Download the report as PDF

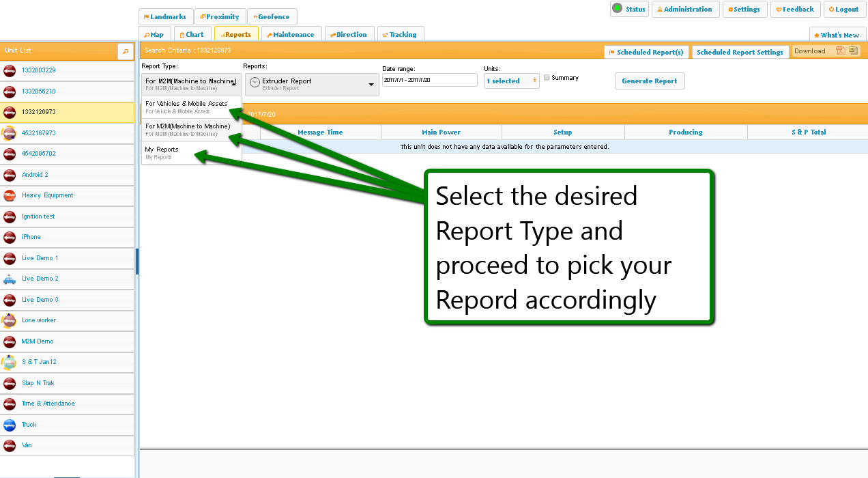(841, 51)
